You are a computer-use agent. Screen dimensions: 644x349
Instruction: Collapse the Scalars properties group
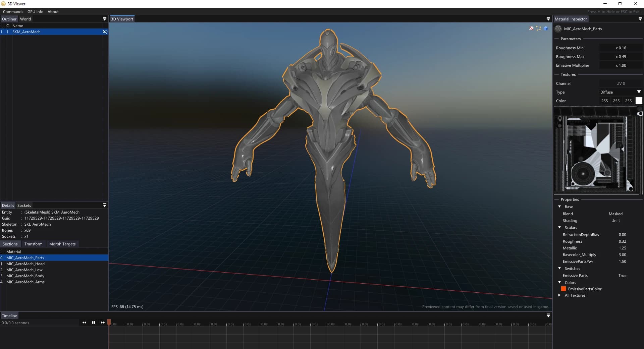pos(559,228)
